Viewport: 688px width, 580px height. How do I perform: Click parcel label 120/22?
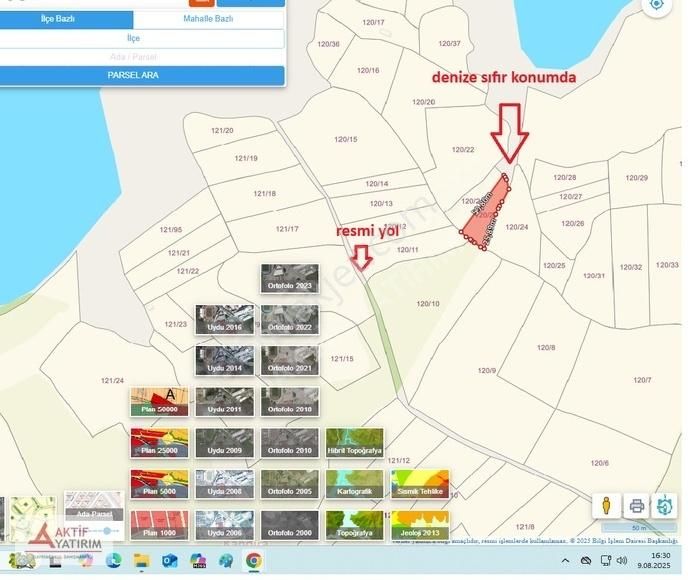click(x=463, y=150)
